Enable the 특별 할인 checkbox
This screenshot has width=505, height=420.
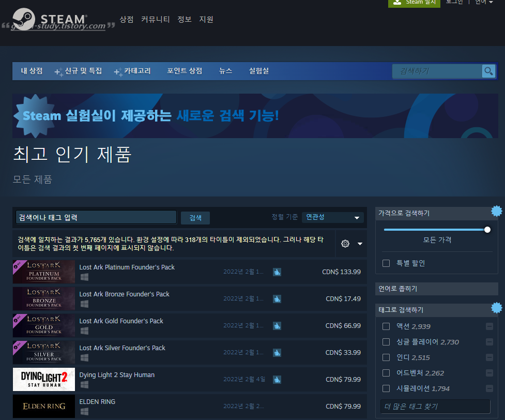click(x=386, y=263)
